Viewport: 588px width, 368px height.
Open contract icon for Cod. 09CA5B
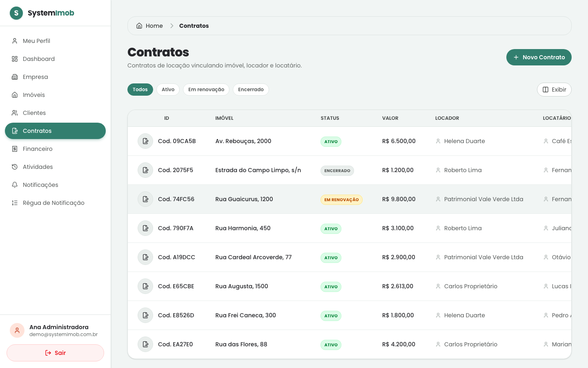145,141
